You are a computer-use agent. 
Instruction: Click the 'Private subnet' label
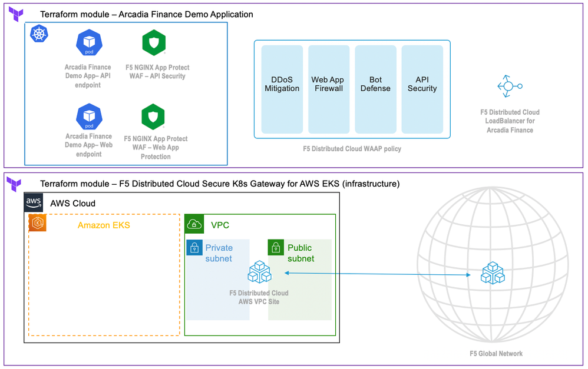[x=219, y=253]
